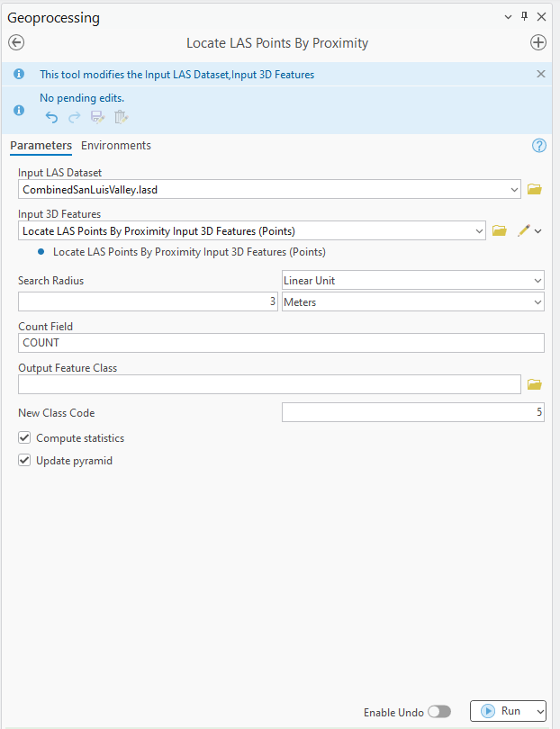Redo edits using the redo icon
This screenshot has width=560, height=729.
click(74, 116)
